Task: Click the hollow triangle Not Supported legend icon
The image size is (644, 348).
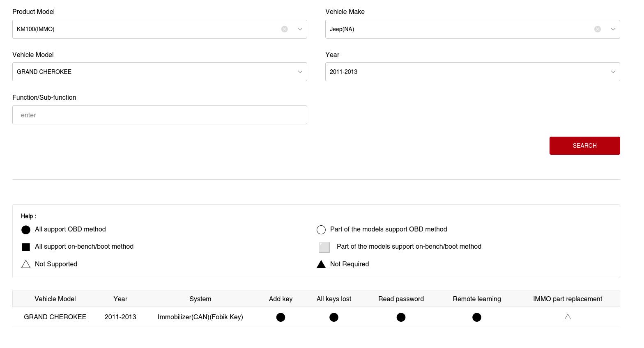Action: [x=26, y=264]
